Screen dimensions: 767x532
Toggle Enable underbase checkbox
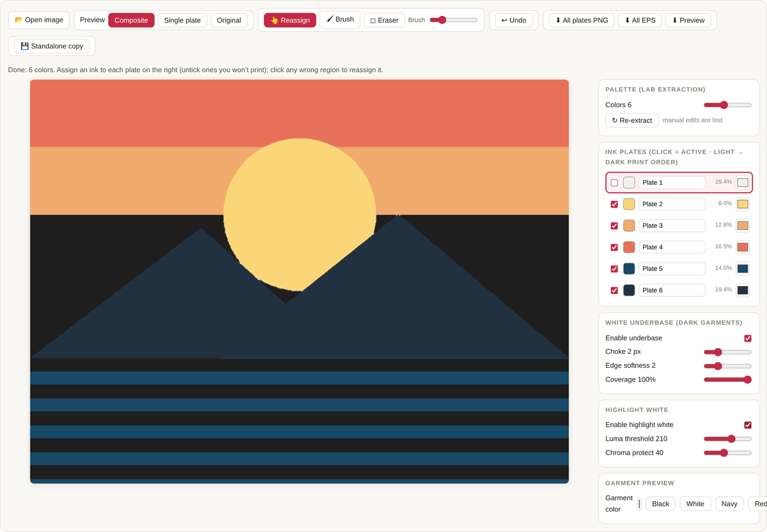tap(748, 338)
